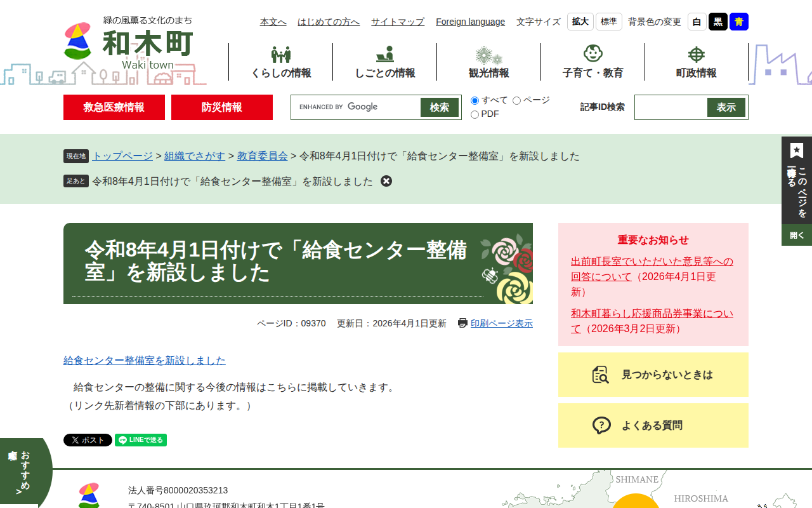Click the document search icon beside 見つからないときは
This screenshot has width=812, height=508.
(x=601, y=375)
